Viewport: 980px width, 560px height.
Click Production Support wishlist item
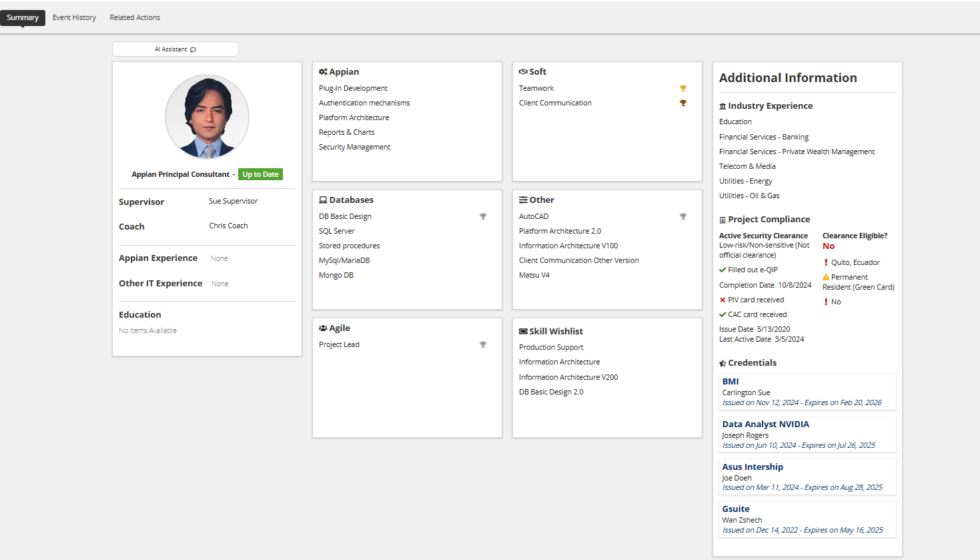(551, 347)
